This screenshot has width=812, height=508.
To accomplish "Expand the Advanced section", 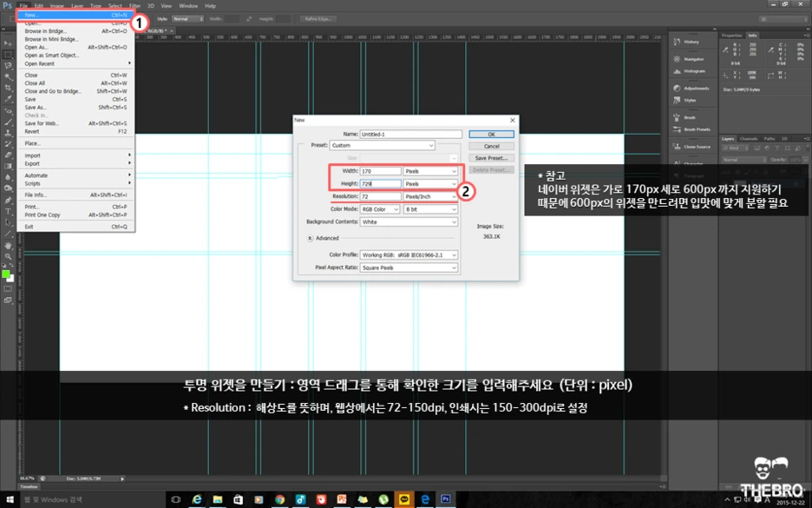I will click(326, 237).
